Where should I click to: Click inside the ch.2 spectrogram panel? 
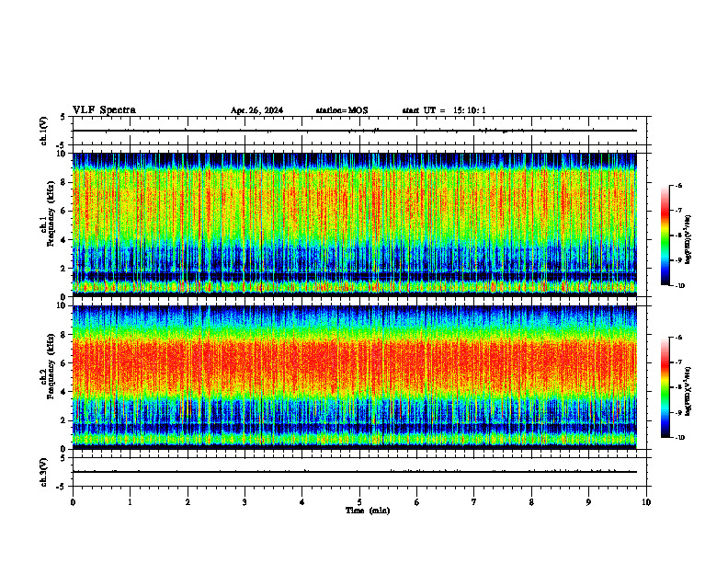pos(354,377)
